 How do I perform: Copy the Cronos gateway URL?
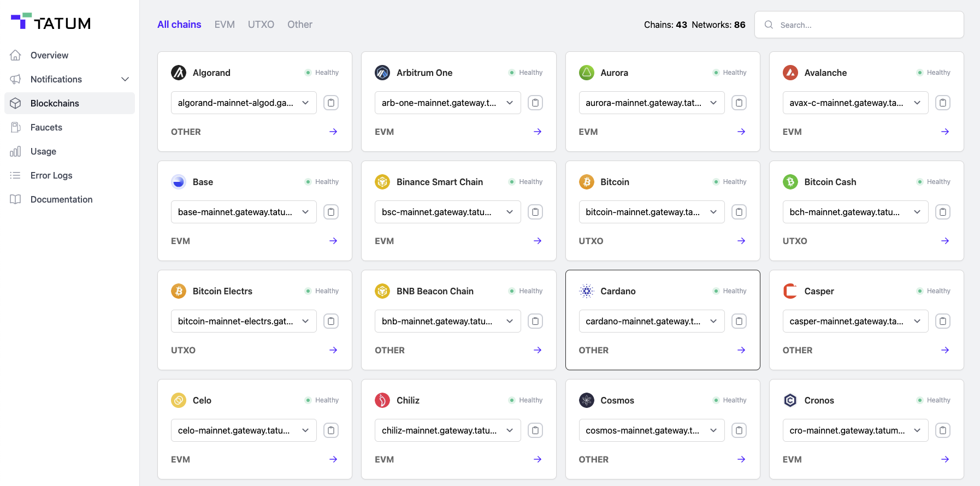pyautogui.click(x=943, y=430)
